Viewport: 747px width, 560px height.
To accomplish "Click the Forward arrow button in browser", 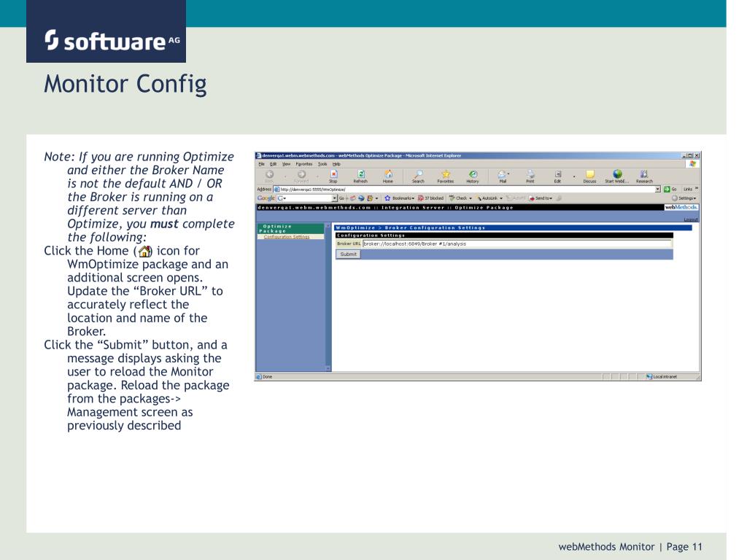I will point(301,176).
